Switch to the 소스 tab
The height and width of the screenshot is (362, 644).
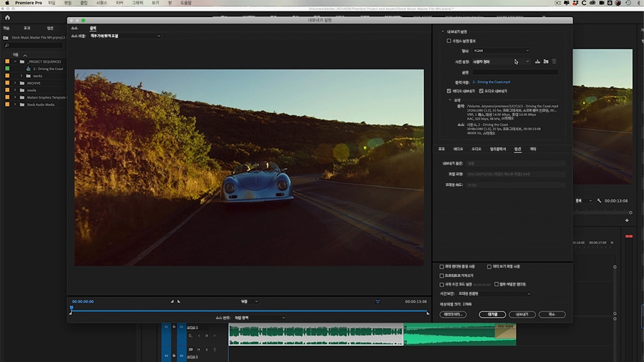coord(74,28)
